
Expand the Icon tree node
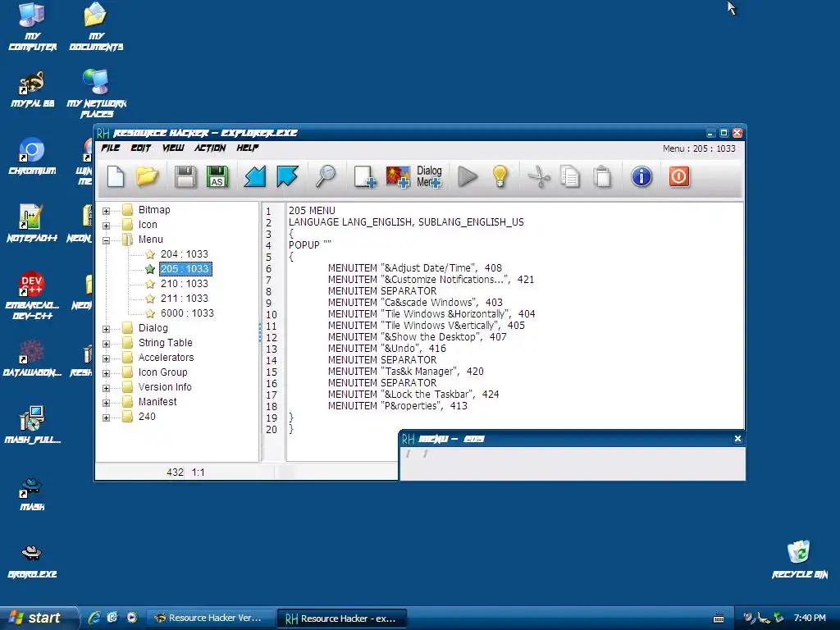tap(106, 226)
